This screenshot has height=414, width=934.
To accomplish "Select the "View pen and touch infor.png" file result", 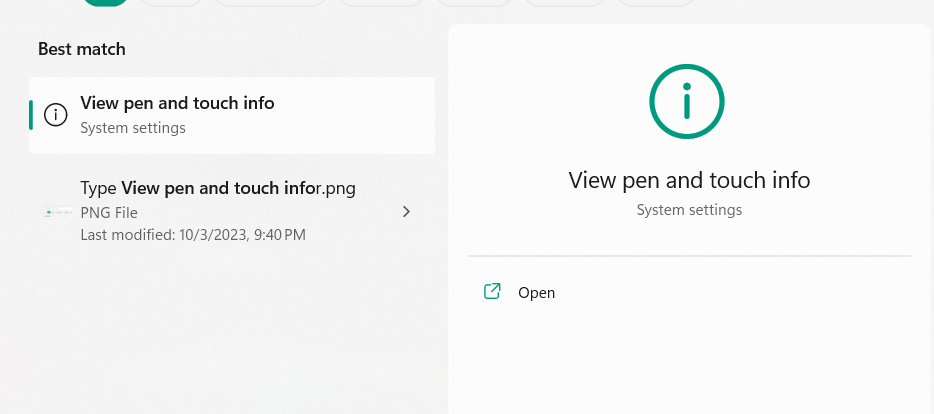I will tap(218, 188).
